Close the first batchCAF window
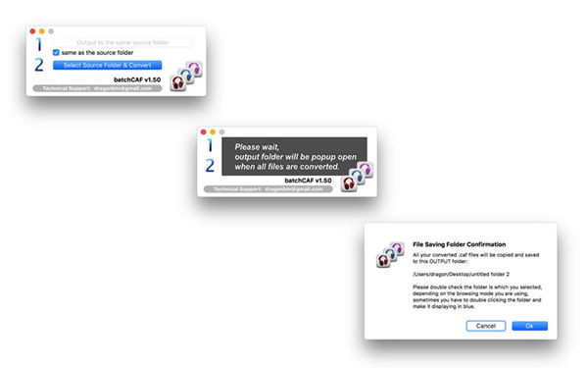 click(x=32, y=31)
